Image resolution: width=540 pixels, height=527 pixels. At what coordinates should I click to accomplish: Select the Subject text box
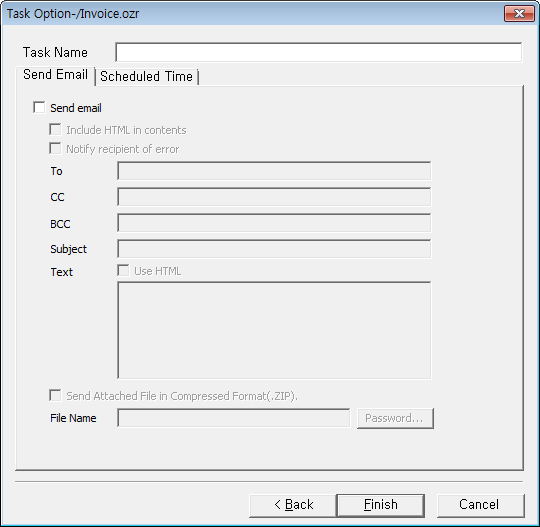point(274,249)
